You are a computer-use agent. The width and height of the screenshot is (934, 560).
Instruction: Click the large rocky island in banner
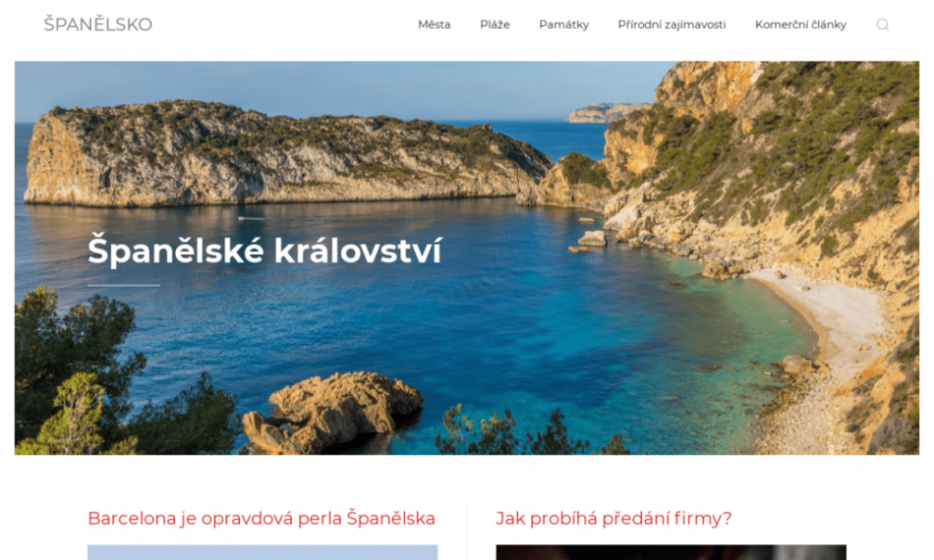(280, 153)
